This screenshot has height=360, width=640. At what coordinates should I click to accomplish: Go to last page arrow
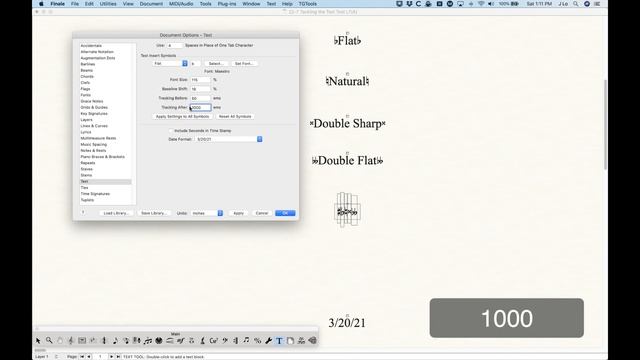point(118,357)
